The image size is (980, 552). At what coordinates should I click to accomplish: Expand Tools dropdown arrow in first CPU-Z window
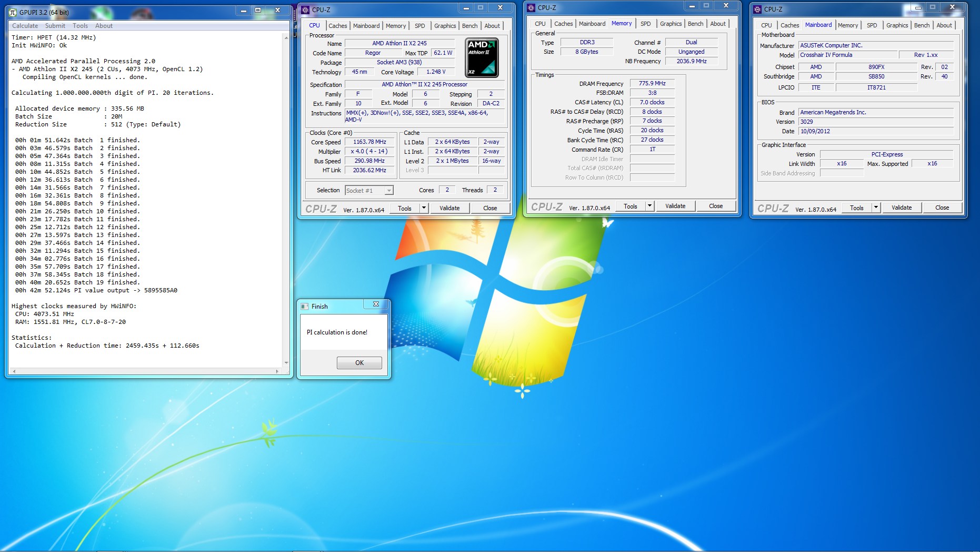(x=424, y=208)
